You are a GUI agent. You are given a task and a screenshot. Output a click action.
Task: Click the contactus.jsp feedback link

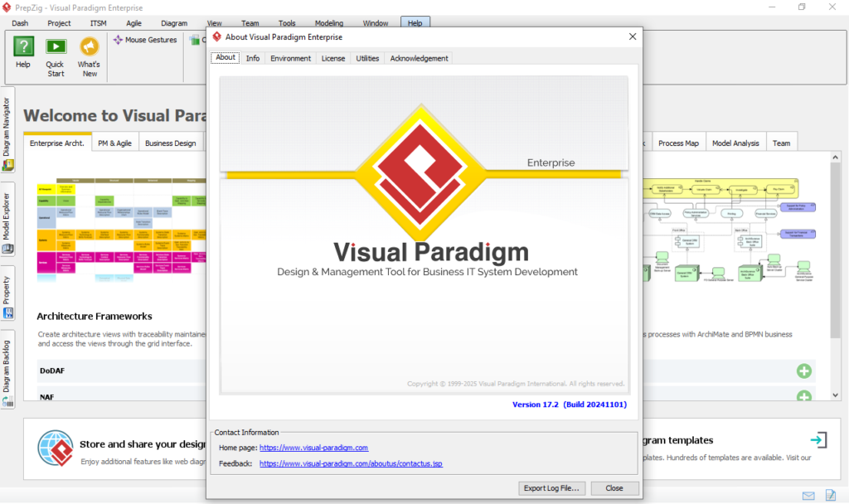[351, 463]
